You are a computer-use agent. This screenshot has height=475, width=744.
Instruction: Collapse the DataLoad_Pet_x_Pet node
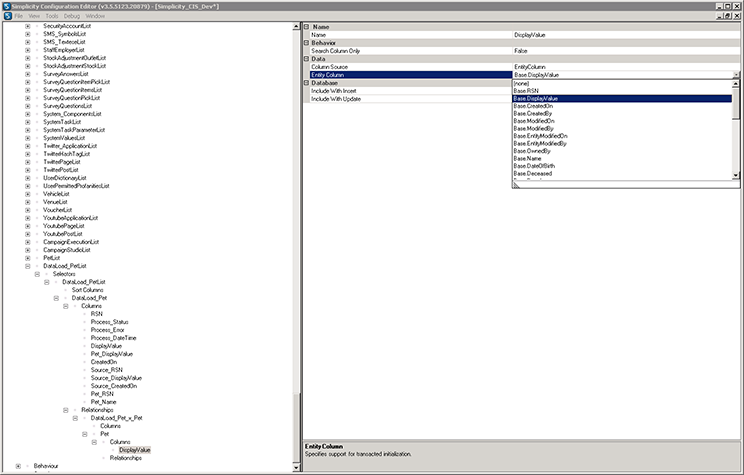75,418
